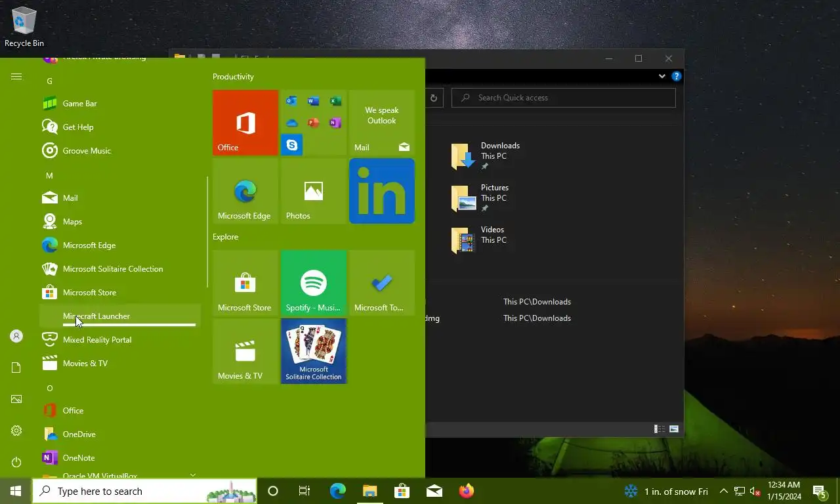
Task: Open Settings gear in Start menu
Action: [16, 430]
